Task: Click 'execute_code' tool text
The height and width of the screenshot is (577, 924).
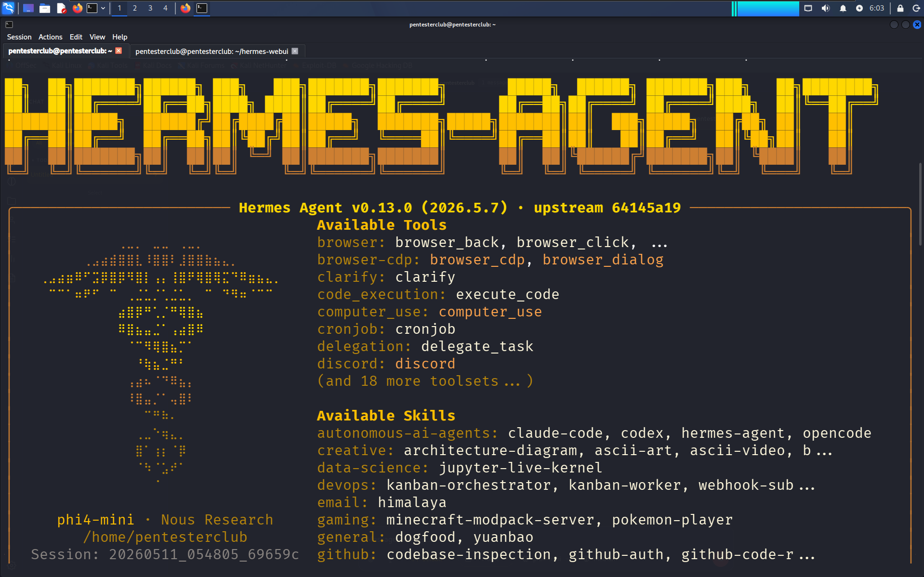Action: tap(507, 294)
